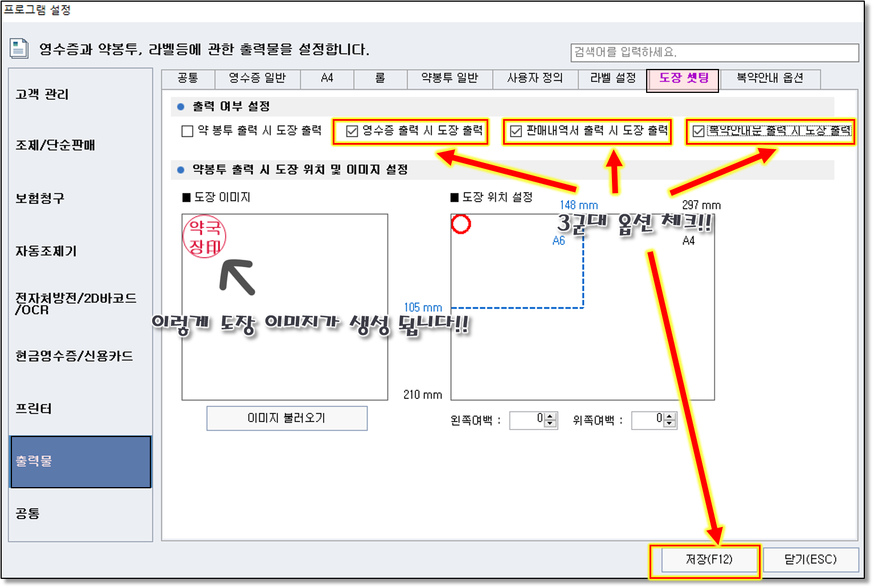
Task: Click the pharmacy stamp image preview
Action: [205, 236]
